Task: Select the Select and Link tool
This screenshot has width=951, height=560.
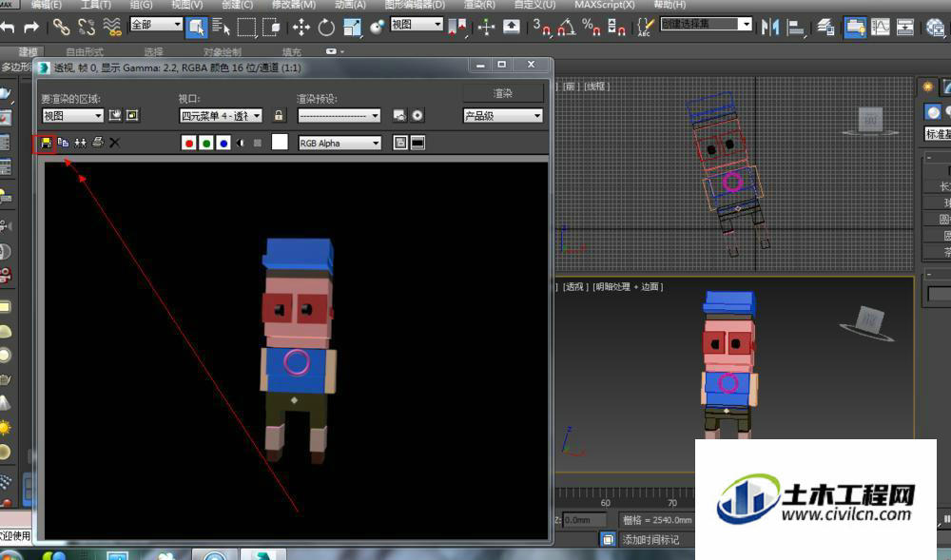Action: pyautogui.click(x=61, y=27)
